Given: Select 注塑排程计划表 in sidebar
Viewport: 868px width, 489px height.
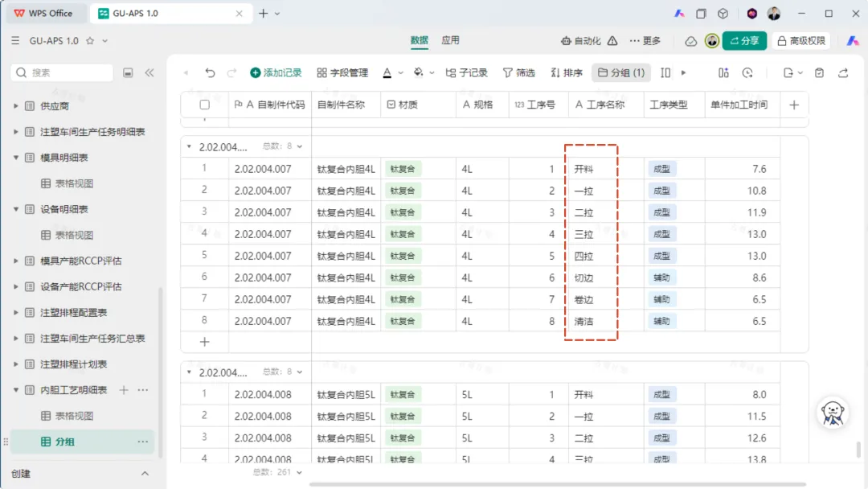Looking at the screenshot, I should 74,364.
